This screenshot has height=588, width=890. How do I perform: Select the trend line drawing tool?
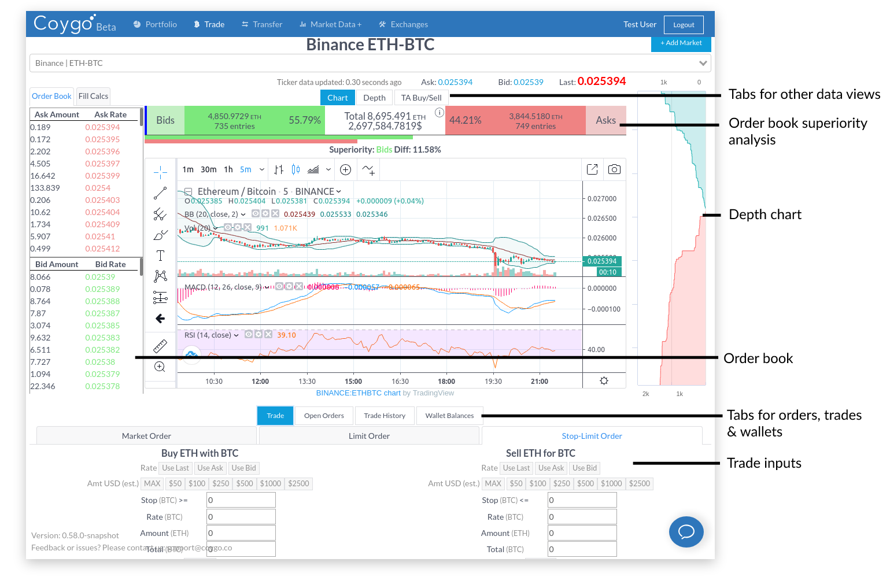click(160, 193)
